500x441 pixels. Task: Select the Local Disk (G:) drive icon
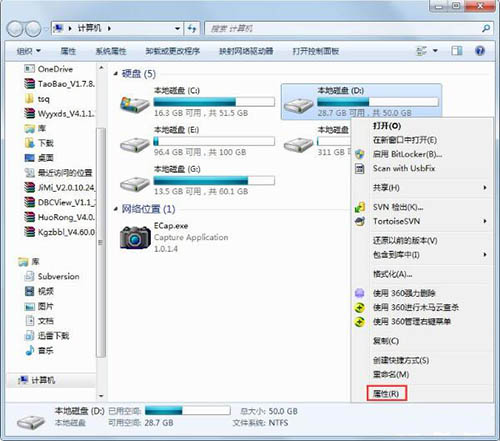pos(135,184)
